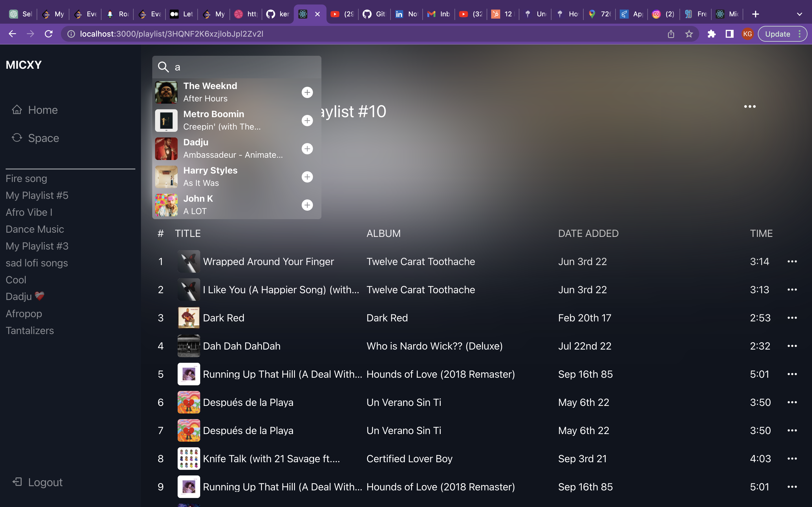Viewport: 812px width, 507px height.
Task: Add Metro Boomin's Creepin' with plus icon
Action: (307, 120)
